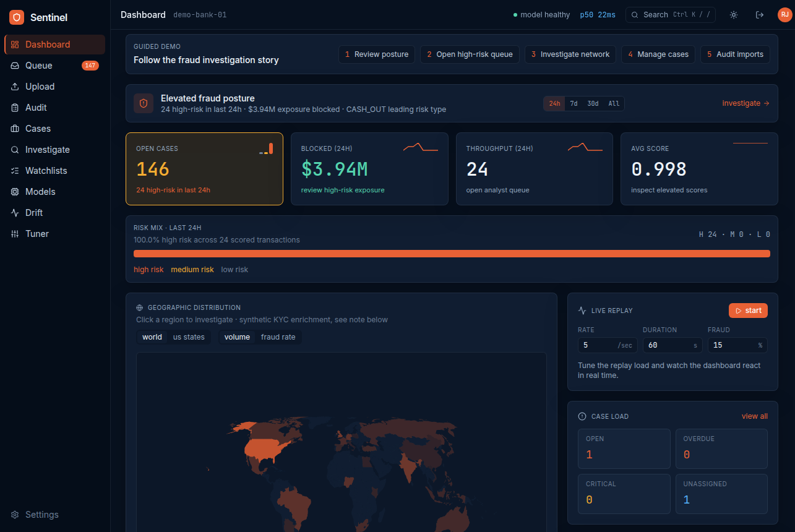Click the Queue inbox icon
The image size is (795, 532).
15,66
